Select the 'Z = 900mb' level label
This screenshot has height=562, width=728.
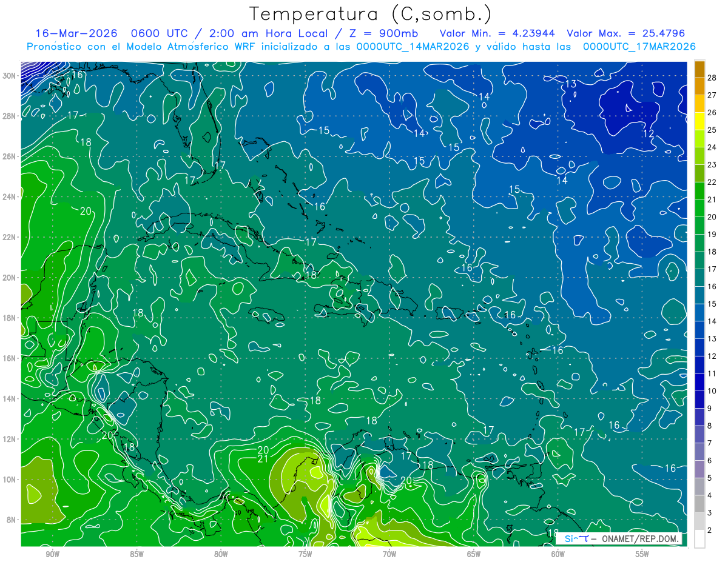point(385,33)
